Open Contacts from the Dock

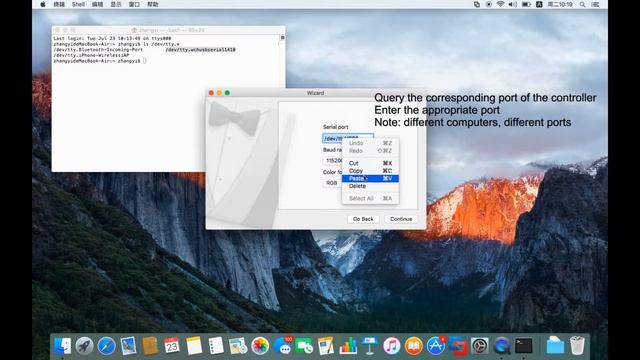[x=150, y=346]
